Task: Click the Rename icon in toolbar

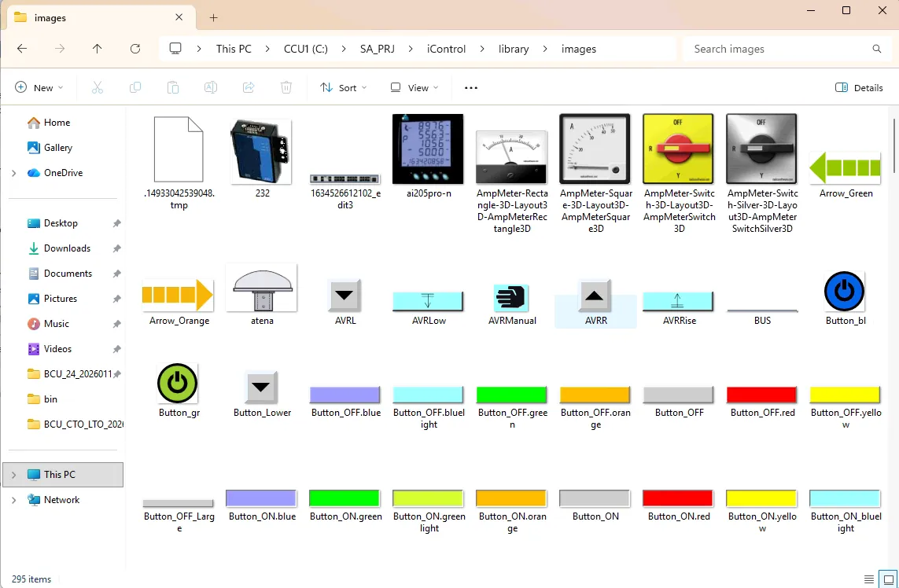Action: point(211,88)
